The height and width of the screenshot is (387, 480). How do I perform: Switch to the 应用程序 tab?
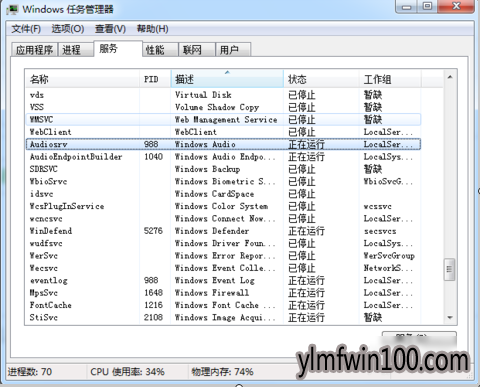point(34,50)
